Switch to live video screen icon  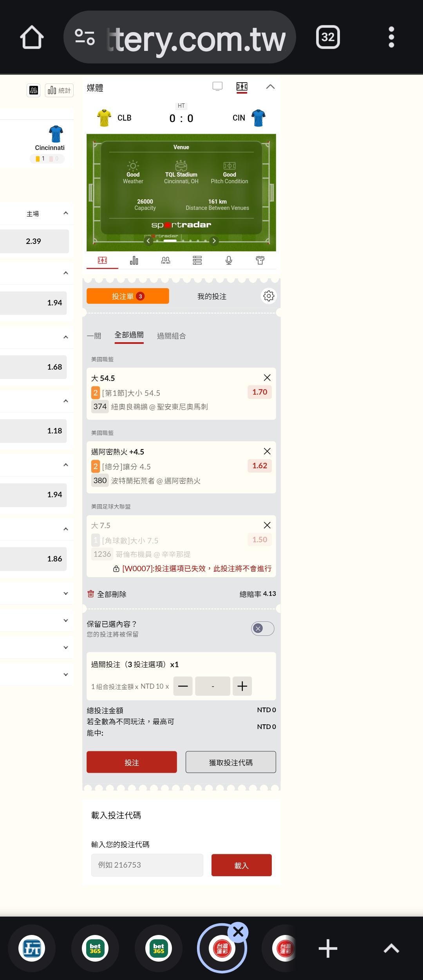[217, 87]
